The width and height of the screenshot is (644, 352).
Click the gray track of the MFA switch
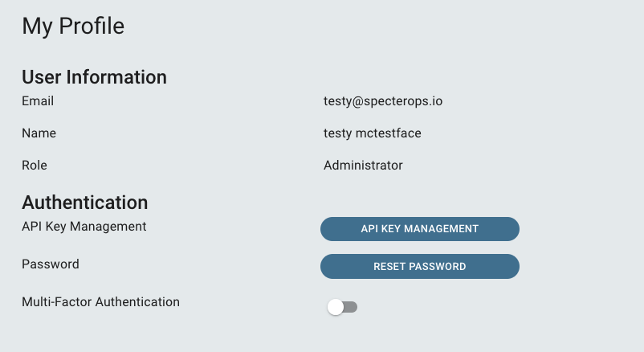click(351, 307)
